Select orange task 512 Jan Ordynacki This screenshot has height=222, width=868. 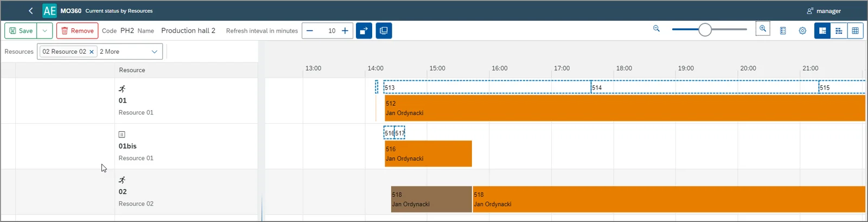(625, 108)
